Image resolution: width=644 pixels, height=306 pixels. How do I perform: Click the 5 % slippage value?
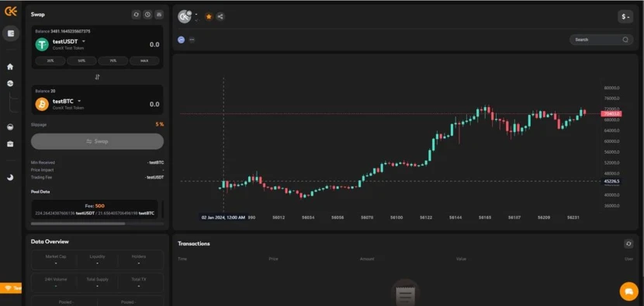(159, 124)
